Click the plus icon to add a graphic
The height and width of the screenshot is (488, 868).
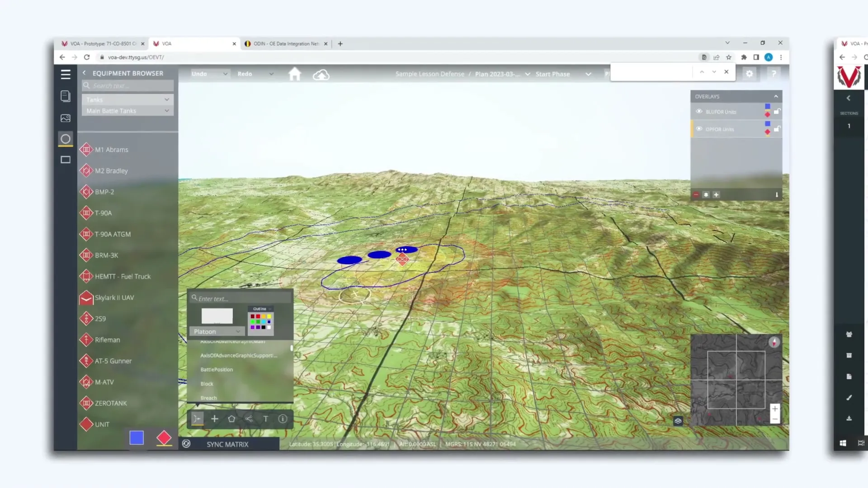pos(215,419)
